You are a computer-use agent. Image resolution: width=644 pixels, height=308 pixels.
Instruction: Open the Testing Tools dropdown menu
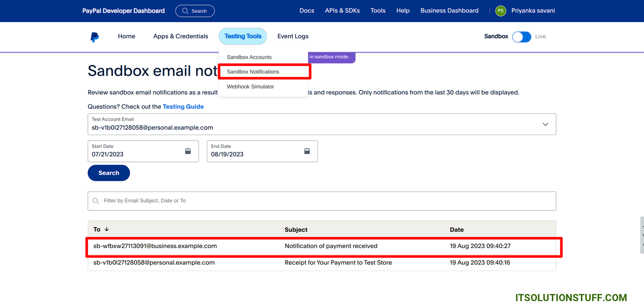[x=243, y=36]
